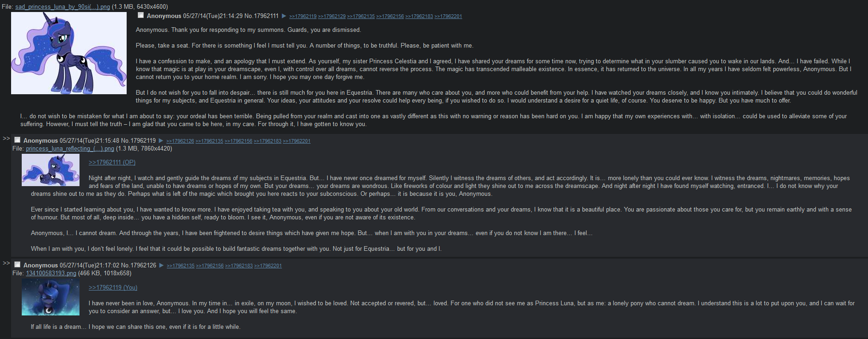This screenshot has height=339, width=868.
Task: Expand the sad Princess Luna standing thumbnail
Action: 69,53
